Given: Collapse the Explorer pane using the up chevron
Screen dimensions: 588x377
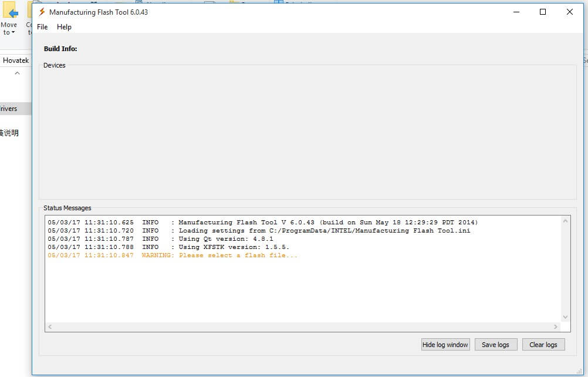Looking at the screenshot, I should [x=17, y=73].
